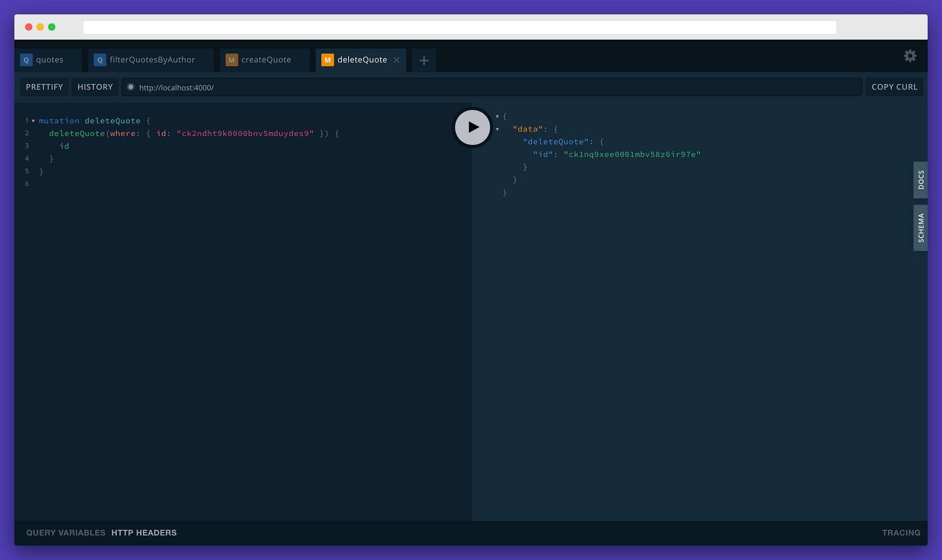
Task: Click the plus icon to add new tab
Action: coord(423,60)
